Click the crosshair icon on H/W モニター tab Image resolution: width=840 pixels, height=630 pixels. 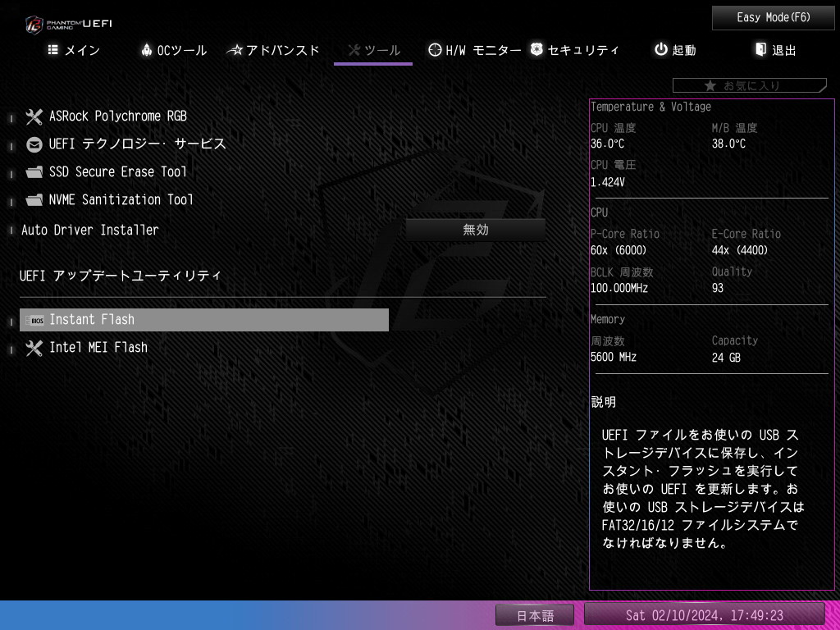(x=435, y=50)
